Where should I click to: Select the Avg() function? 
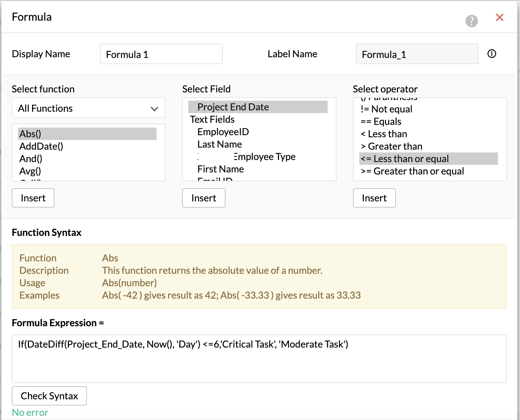(x=87, y=171)
